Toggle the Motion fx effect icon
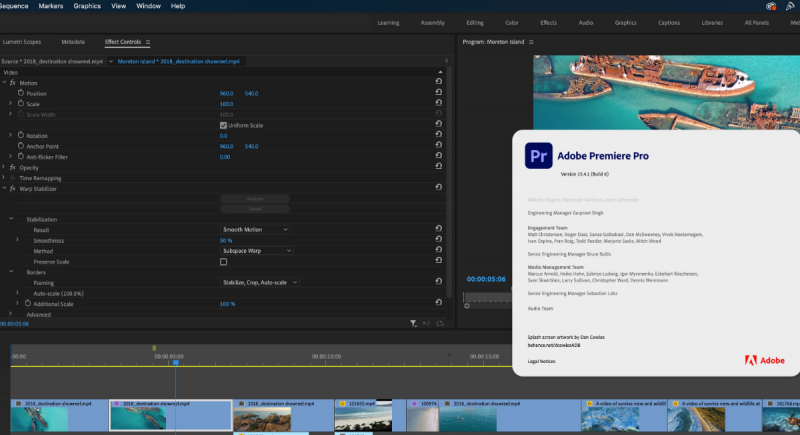The height and width of the screenshot is (435, 800). pos(14,83)
